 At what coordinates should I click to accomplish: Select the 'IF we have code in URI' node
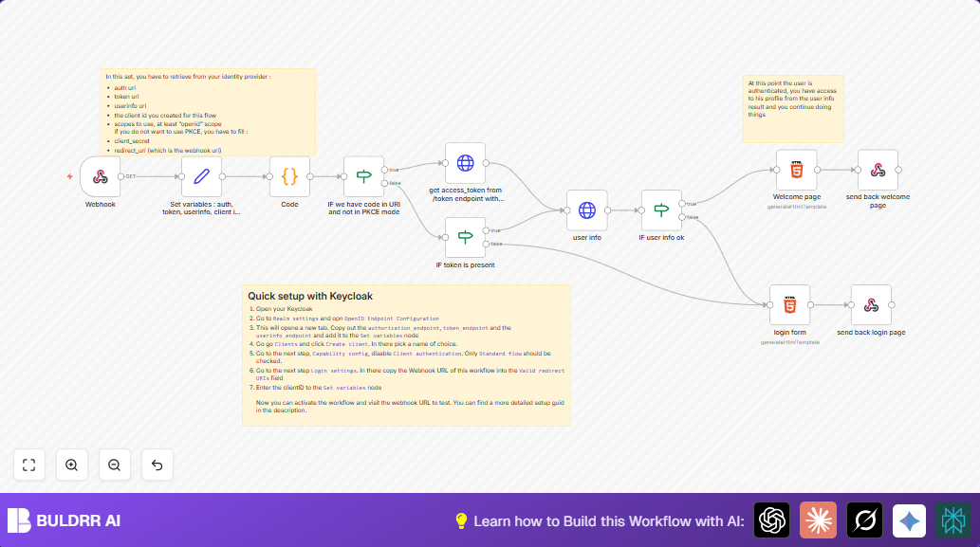(363, 176)
